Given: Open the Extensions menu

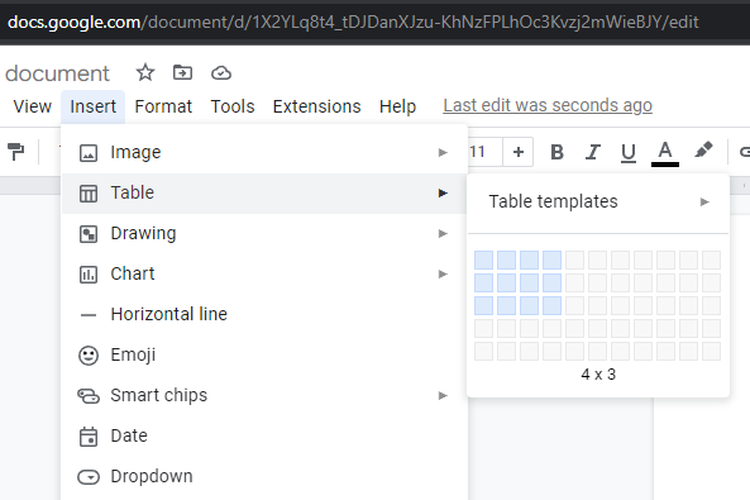Looking at the screenshot, I should (316, 106).
